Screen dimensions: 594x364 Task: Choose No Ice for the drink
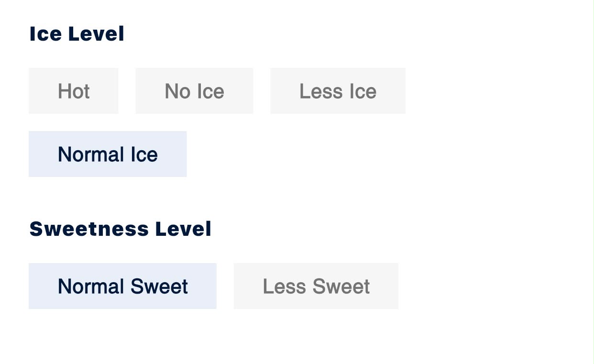(194, 91)
